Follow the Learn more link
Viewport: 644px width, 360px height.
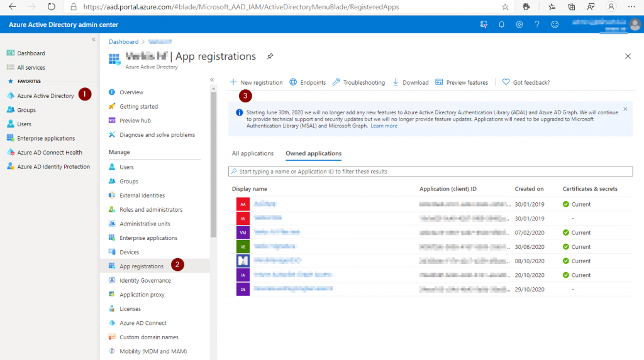tap(384, 126)
